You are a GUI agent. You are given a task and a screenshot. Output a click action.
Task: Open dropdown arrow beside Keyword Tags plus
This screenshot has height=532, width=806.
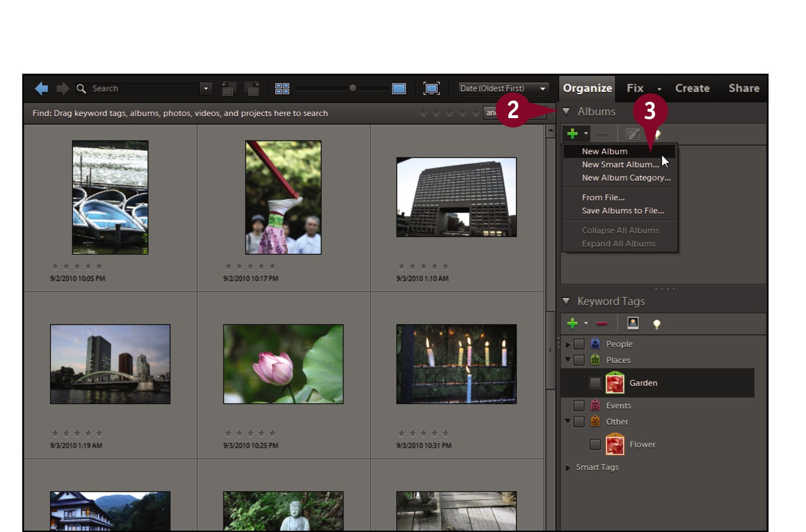click(585, 323)
